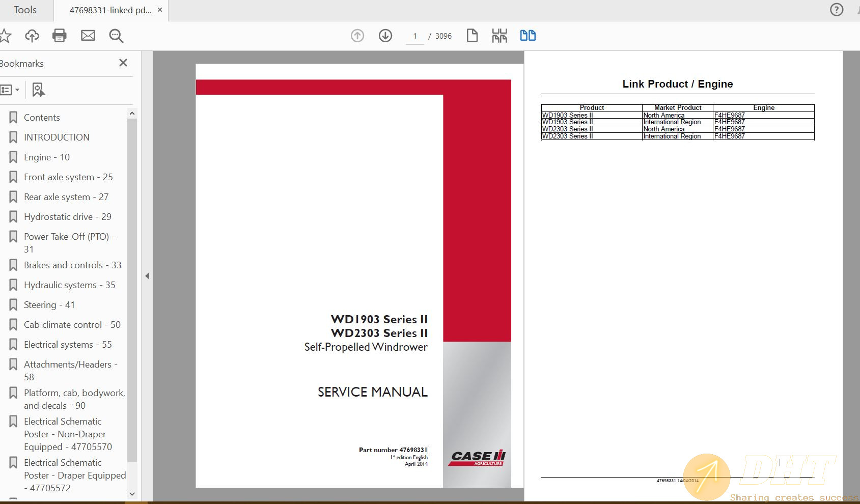Click the bookmark icon beside Front axle system
Screen dimensions: 860x504
13,177
